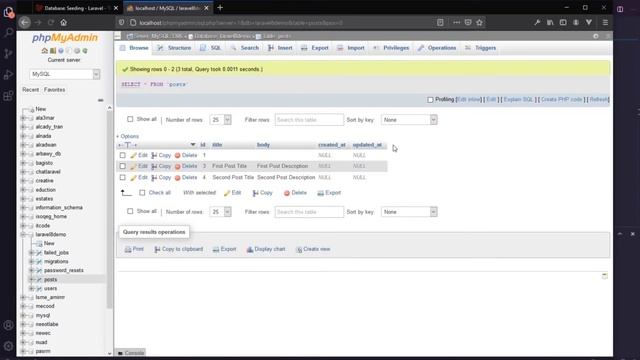
Task: Open top Number of rows dropdown
Action: (220, 120)
